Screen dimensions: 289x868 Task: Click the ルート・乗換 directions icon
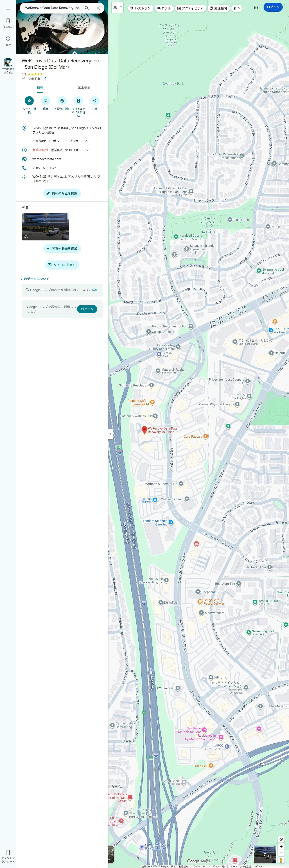pyautogui.click(x=29, y=101)
